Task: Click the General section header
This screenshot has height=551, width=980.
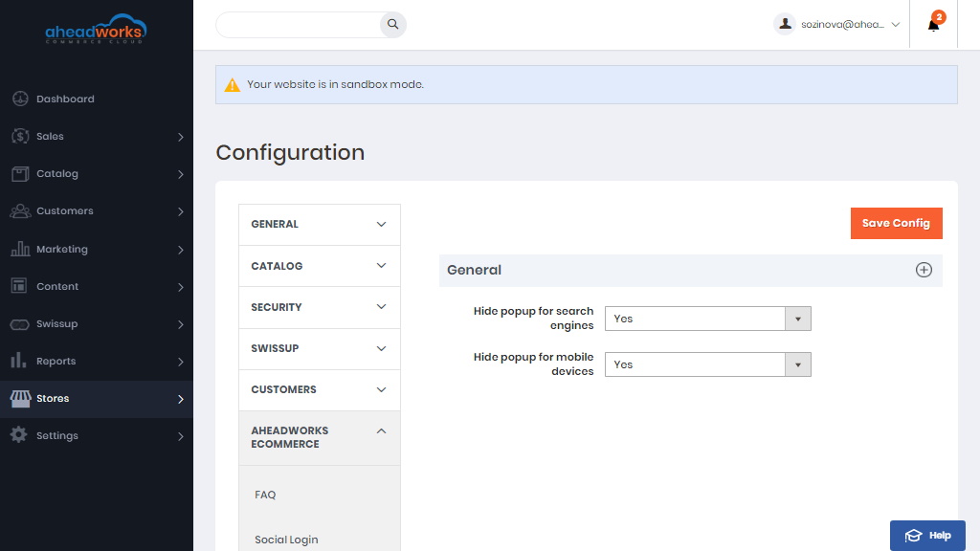Action: click(691, 270)
